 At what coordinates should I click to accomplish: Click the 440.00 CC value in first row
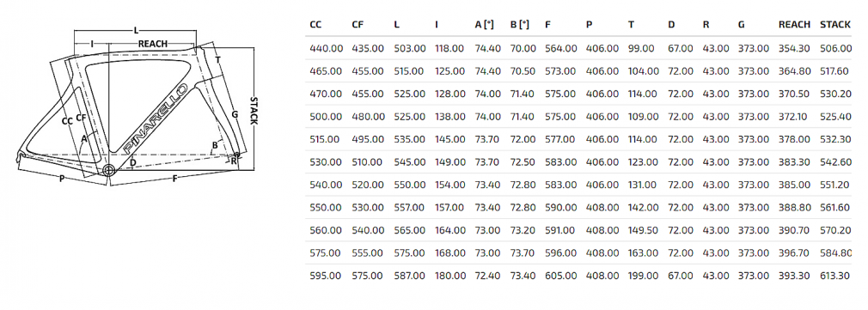click(x=326, y=49)
